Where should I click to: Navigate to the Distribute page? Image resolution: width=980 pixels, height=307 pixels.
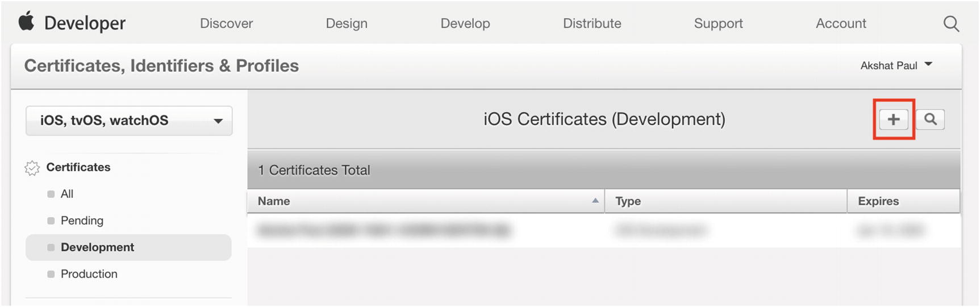tap(591, 24)
